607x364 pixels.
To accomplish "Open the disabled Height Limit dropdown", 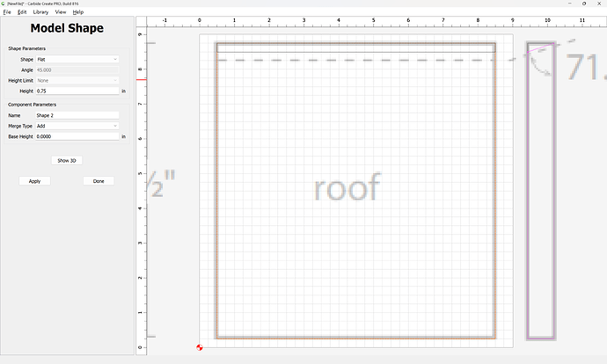I will 77,81.
